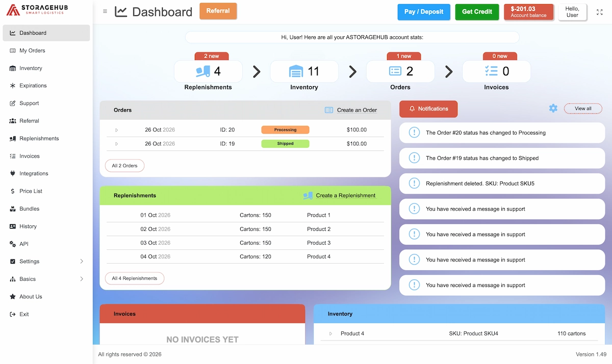Image resolution: width=612 pixels, height=364 pixels.
Task: Click the Inventory blue panel header
Action: [459, 314]
